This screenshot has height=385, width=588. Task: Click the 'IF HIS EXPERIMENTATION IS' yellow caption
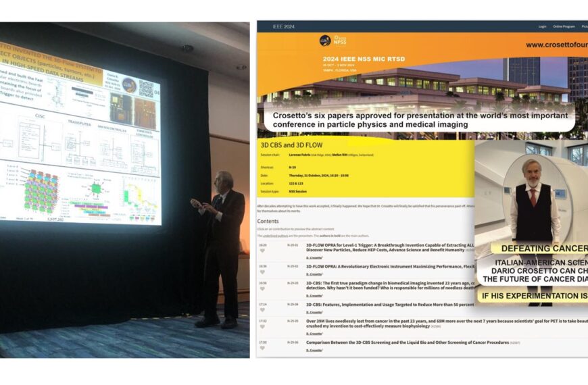pyautogui.click(x=533, y=296)
